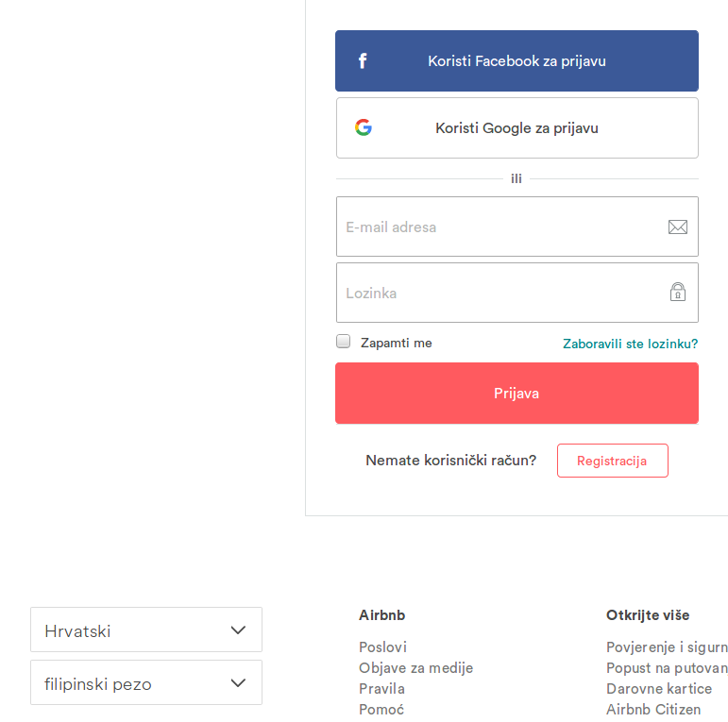Go to the Pomoć footer link

click(x=381, y=709)
